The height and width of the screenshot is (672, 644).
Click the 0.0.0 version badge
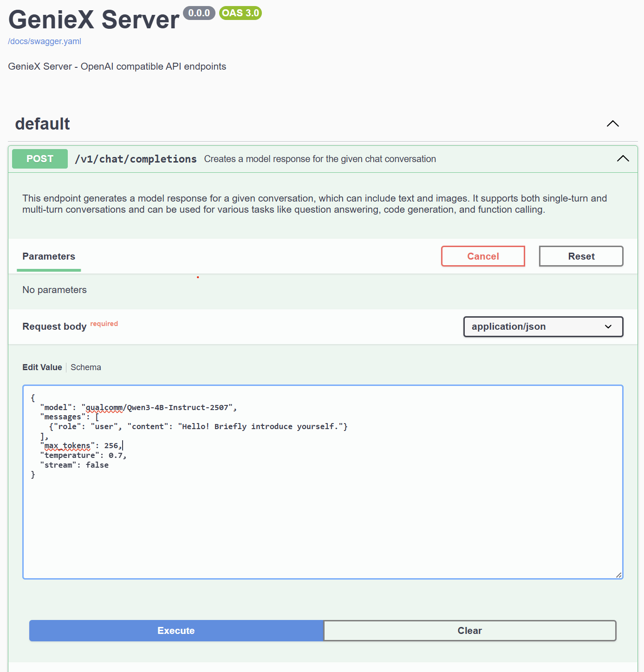[199, 13]
